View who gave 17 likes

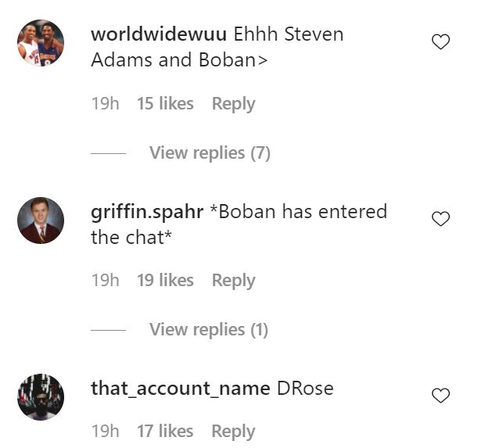point(165,431)
